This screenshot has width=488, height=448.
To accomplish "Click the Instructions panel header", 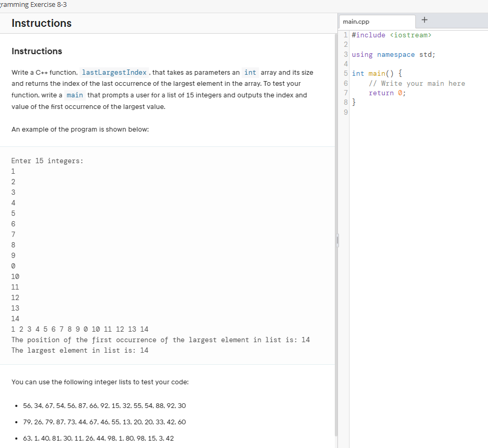I will [x=42, y=23].
